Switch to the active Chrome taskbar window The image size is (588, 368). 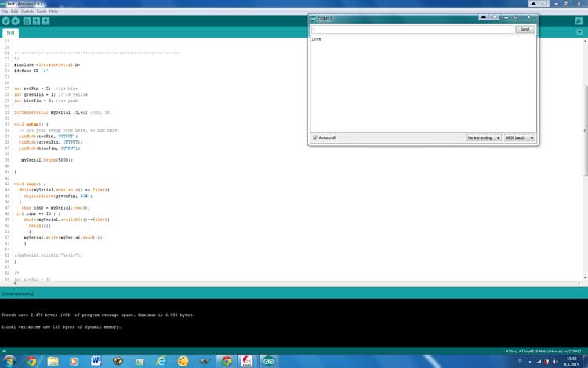226,361
